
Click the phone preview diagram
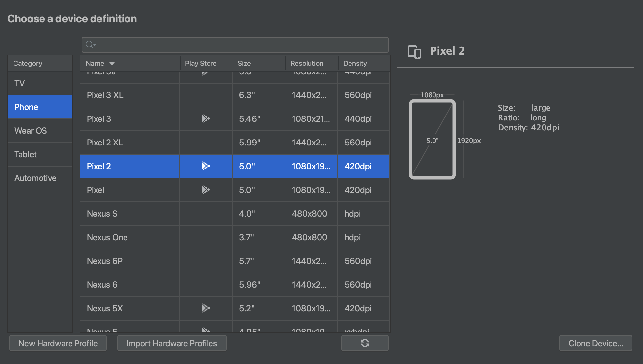(x=432, y=139)
